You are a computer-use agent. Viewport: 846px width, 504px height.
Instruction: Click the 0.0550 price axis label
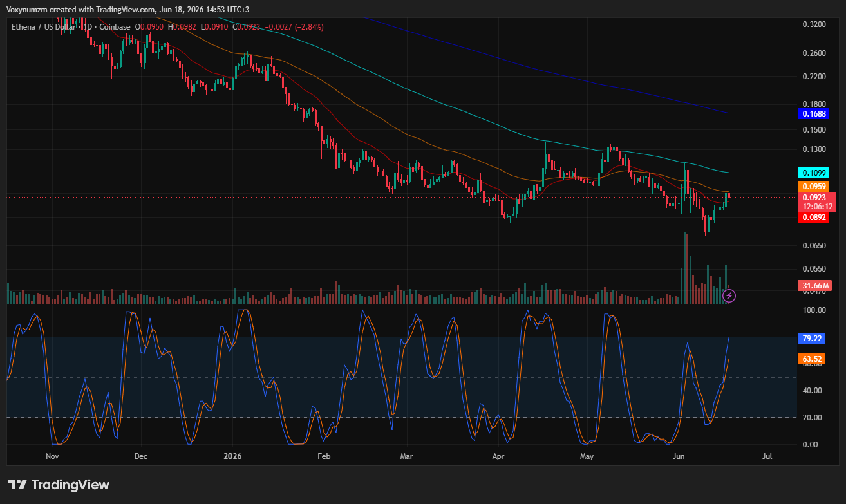coord(814,269)
